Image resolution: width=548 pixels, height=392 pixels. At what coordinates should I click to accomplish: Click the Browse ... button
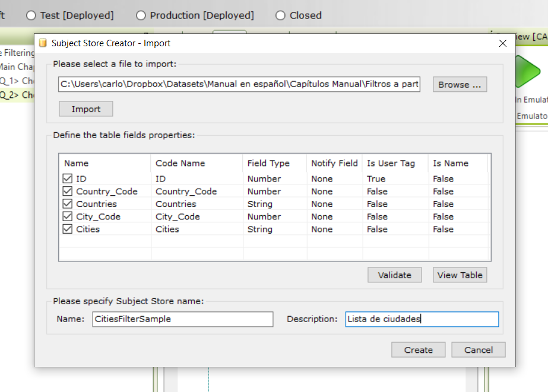click(460, 84)
